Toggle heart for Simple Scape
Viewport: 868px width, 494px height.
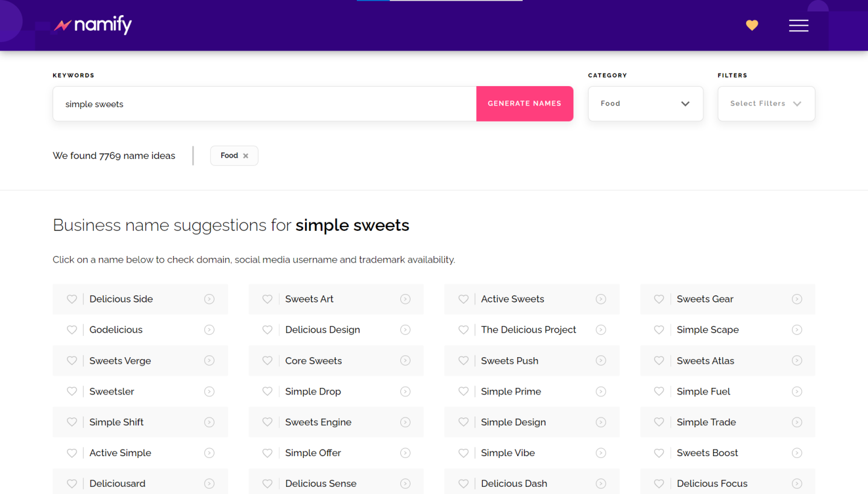659,330
